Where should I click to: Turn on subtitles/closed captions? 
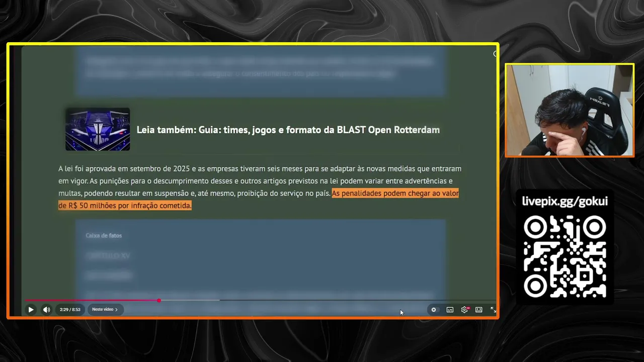point(450,310)
